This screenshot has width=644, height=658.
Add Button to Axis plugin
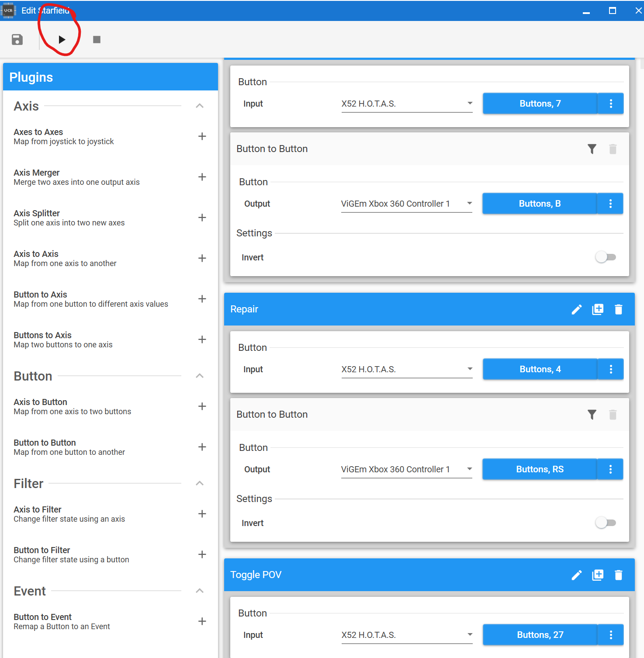pyautogui.click(x=202, y=299)
